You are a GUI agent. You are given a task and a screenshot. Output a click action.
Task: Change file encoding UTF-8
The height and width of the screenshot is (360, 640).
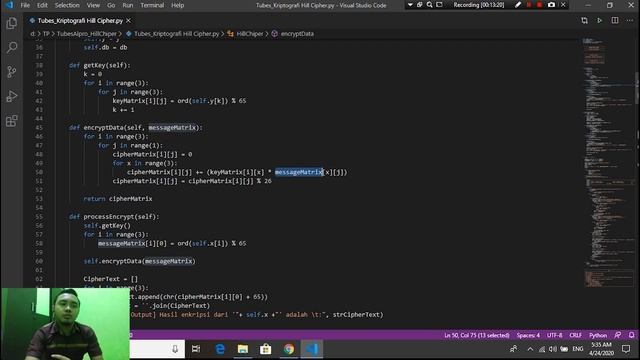click(x=554, y=335)
